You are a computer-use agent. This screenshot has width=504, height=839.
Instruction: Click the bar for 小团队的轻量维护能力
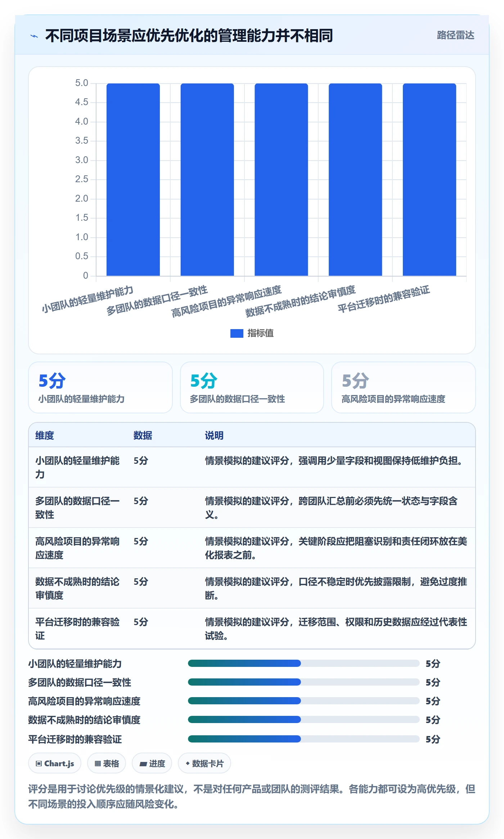133,180
